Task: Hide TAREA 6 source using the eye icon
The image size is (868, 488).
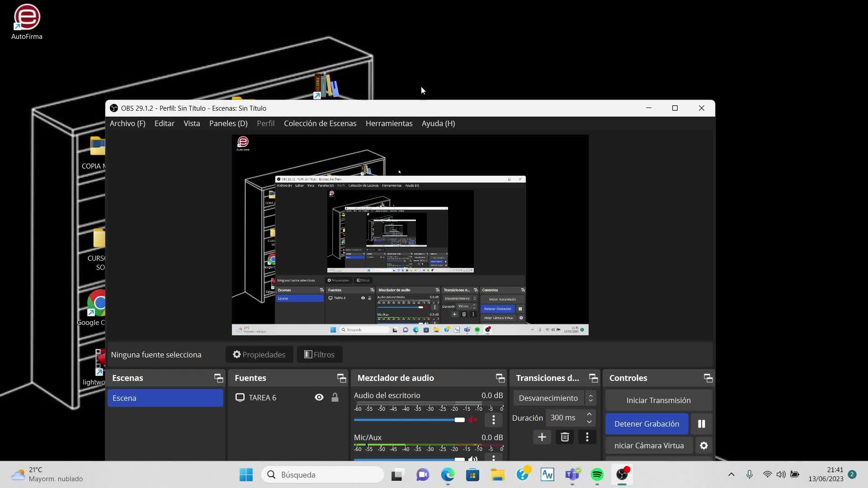Action: coord(319,398)
